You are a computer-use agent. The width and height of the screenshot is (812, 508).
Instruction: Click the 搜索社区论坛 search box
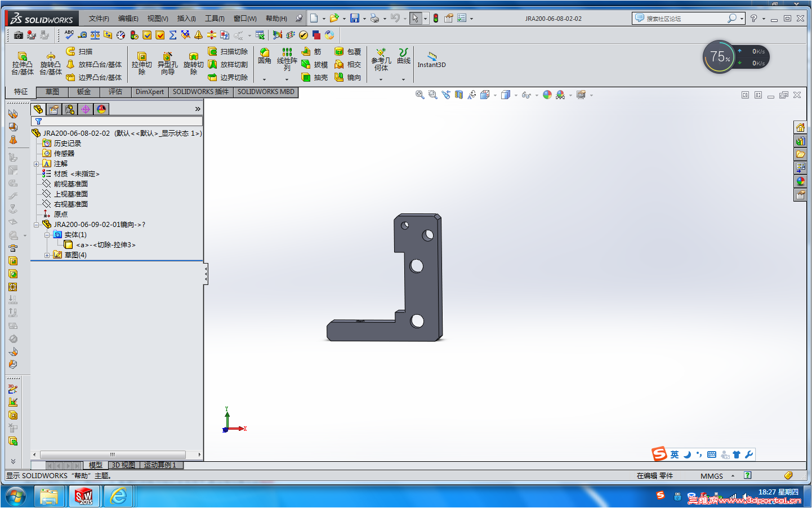tap(688, 19)
